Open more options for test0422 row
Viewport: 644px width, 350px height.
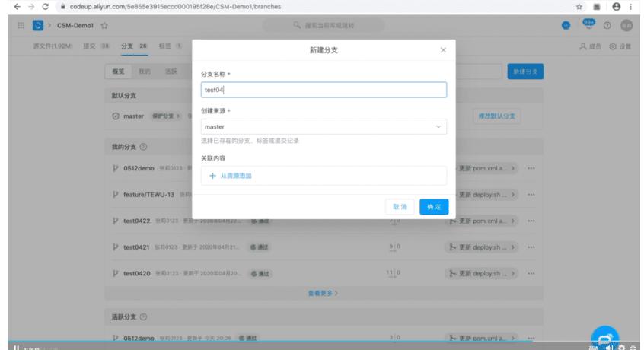click(x=531, y=221)
